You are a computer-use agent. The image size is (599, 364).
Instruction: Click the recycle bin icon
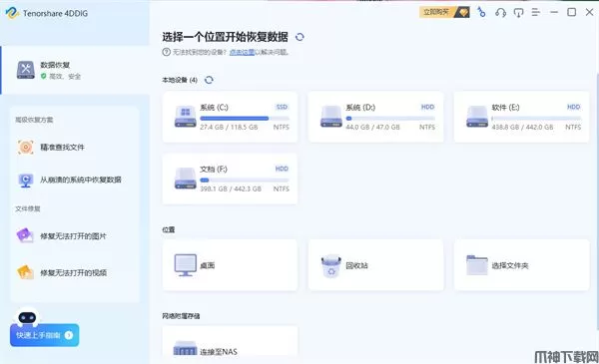pyautogui.click(x=331, y=266)
